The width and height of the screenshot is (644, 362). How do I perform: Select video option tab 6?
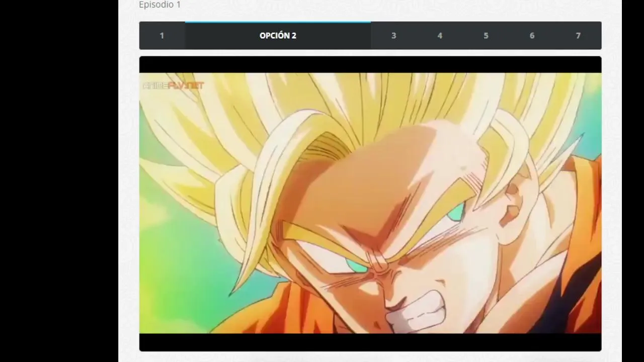[532, 36]
